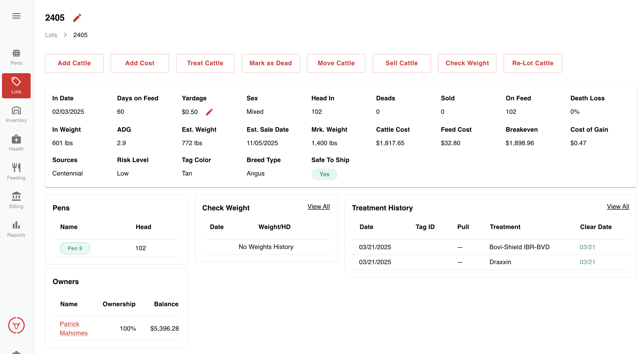Screen dimensions: 644x354
Task: Open the Health sidebar icon
Action: [16, 143]
